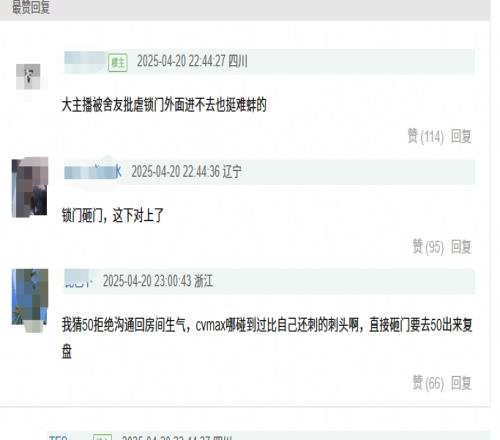Select the comment text 锁门砸门，这下对上了
The height and width of the screenshot is (440, 500).
click(113, 215)
